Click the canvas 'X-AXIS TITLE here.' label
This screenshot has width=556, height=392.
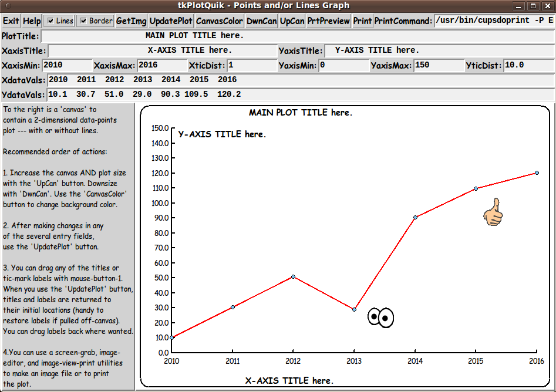(289, 381)
